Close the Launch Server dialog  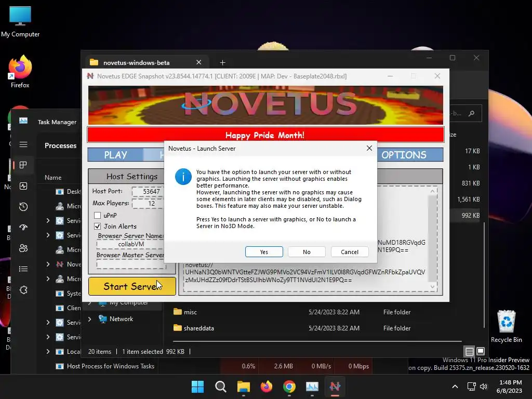tap(369, 148)
